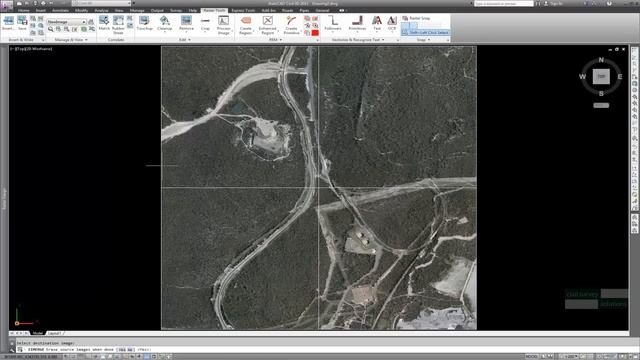The height and width of the screenshot is (360, 640).
Task: Click the Create Region tool
Action: (246, 24)
